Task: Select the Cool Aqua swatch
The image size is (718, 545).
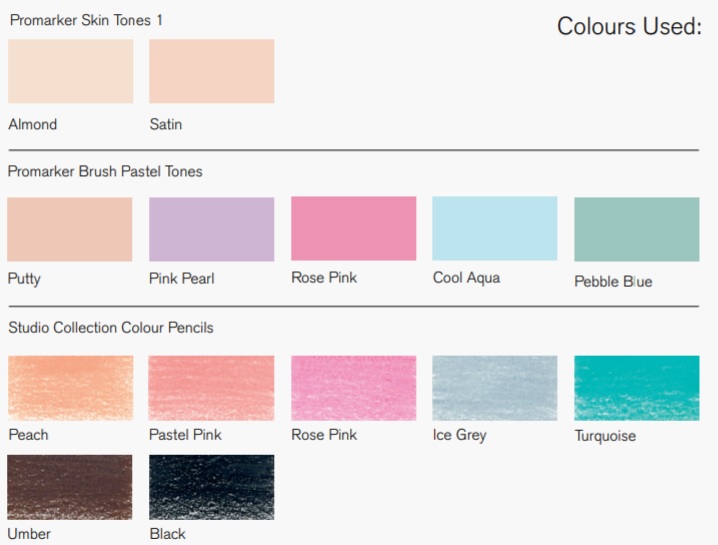Action: point(495,229)
